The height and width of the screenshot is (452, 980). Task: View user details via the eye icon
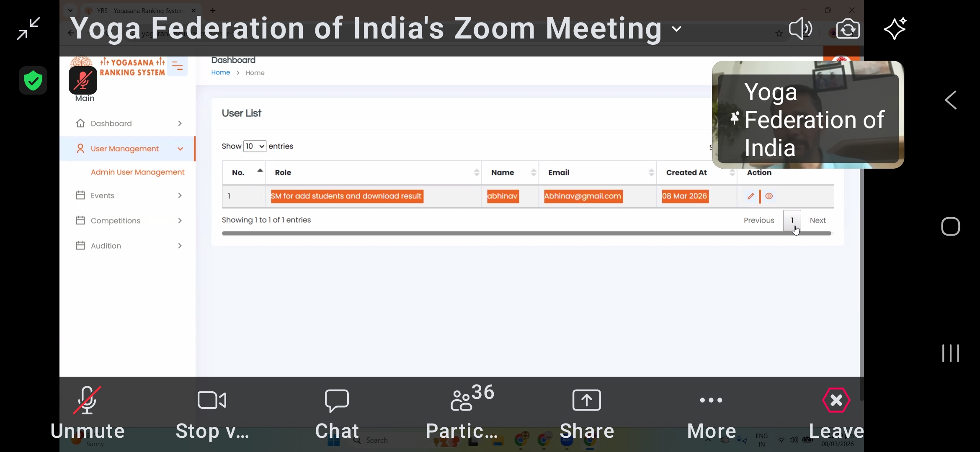click(769, 196)
